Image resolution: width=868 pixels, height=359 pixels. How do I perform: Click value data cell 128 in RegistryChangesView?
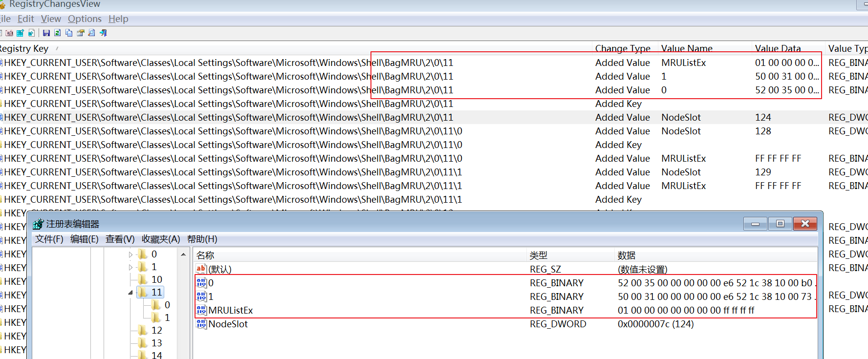763,131
